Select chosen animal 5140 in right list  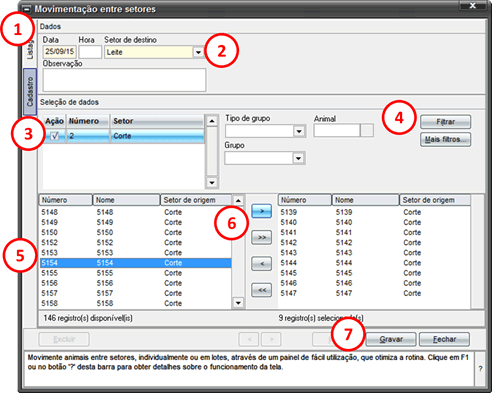[374, 222]
